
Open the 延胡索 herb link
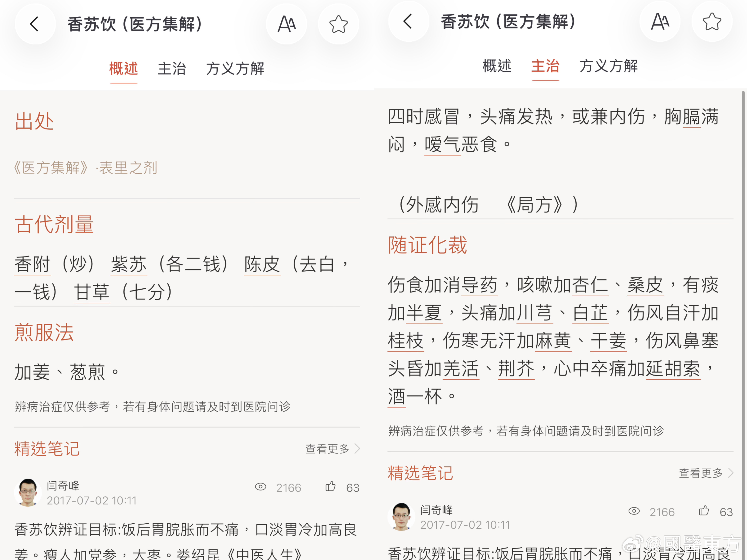click(673, 369)
